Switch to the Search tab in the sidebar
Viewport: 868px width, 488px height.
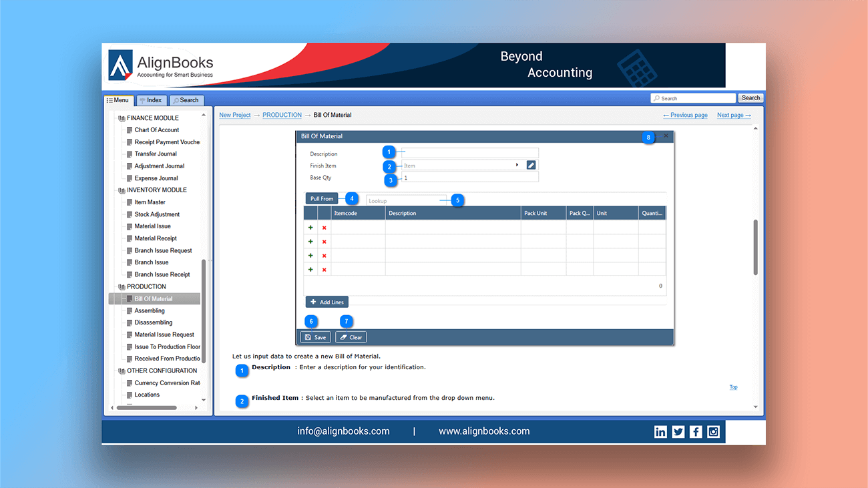(186, 99)
